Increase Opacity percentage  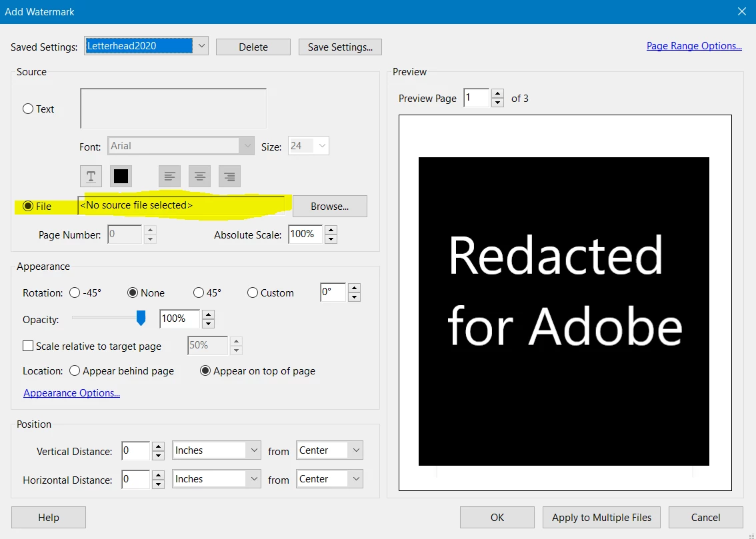208,314
